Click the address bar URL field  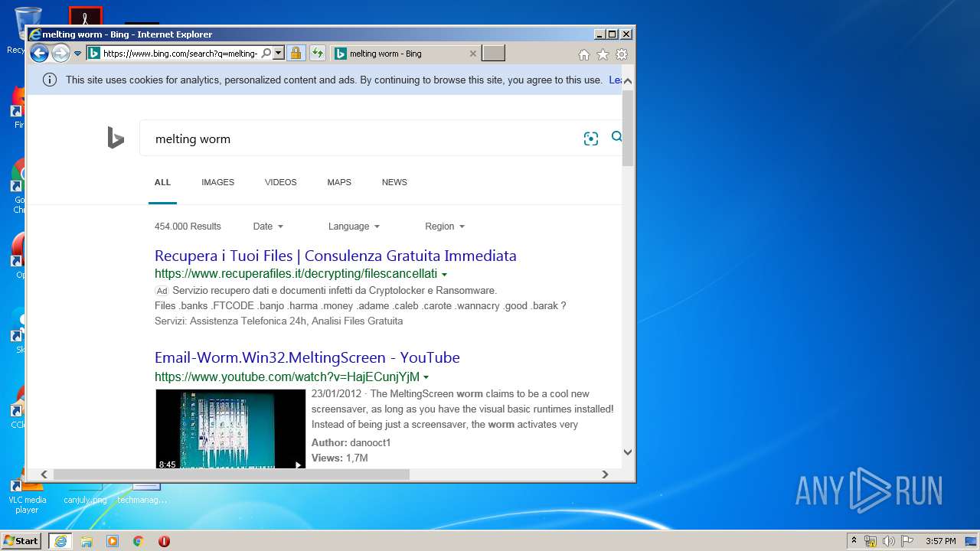(180, 54)
